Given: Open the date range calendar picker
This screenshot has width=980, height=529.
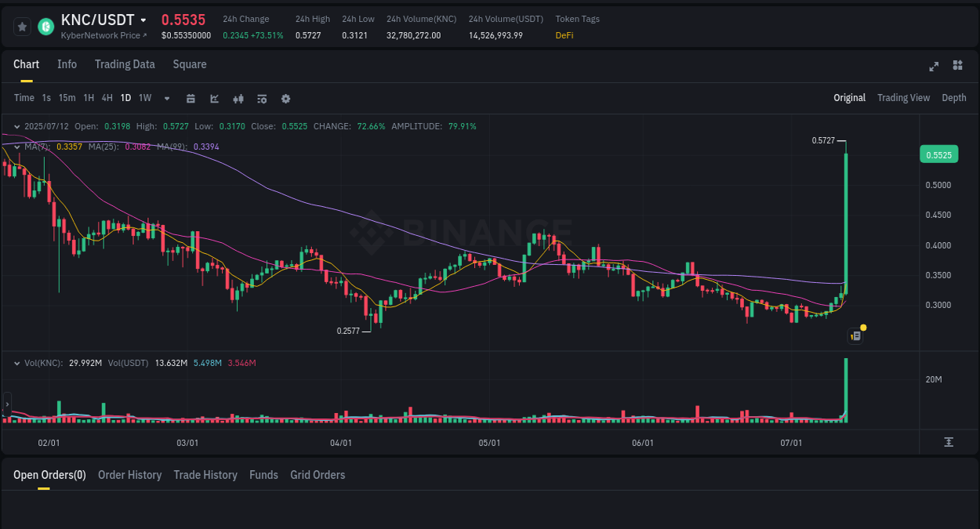Looking at the screenshot, I should 191,99.
